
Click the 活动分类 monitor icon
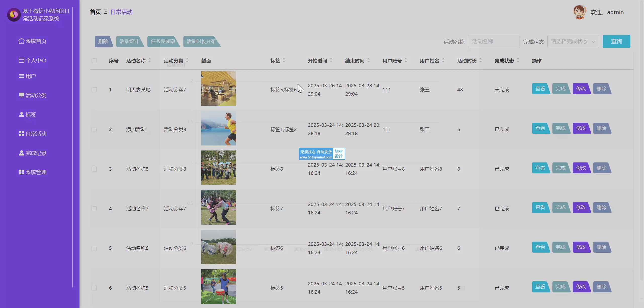tap(21, 95)
